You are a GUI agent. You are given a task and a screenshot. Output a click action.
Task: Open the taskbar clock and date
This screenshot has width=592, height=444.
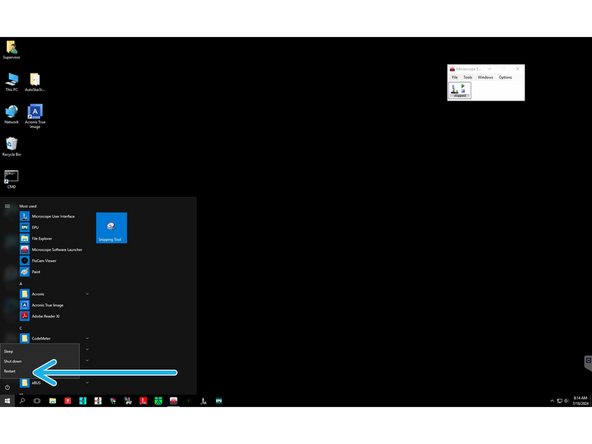(x=580, y=401)
